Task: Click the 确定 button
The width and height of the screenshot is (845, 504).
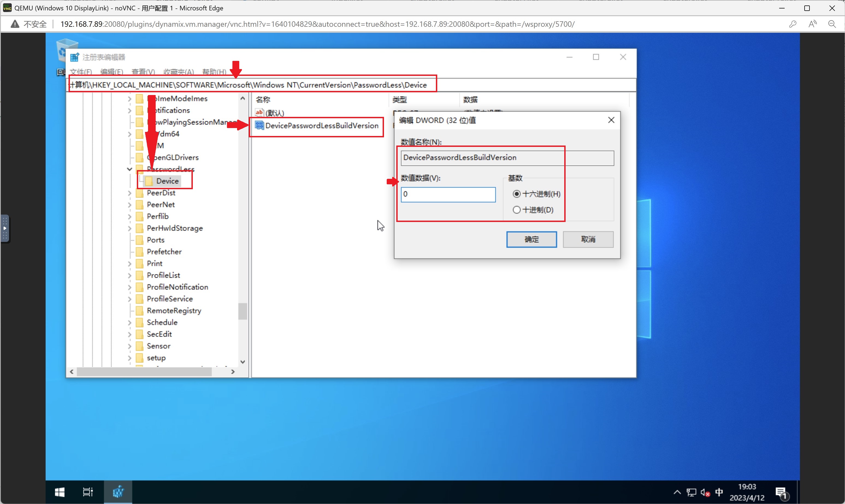Action: (531, 239)
